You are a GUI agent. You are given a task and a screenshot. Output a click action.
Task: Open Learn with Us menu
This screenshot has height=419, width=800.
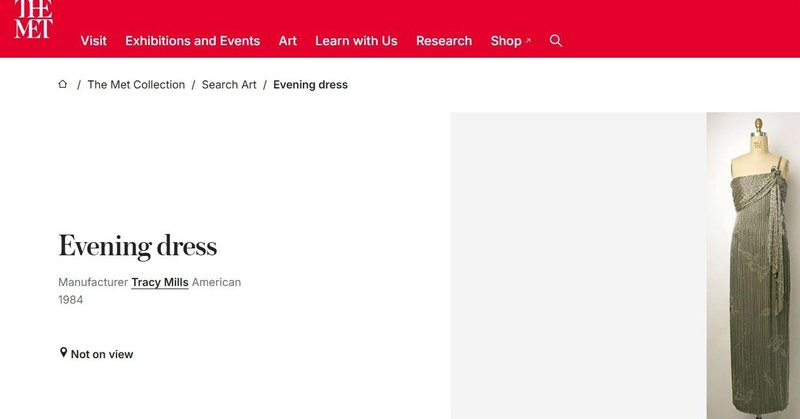(x=356, y=41)
